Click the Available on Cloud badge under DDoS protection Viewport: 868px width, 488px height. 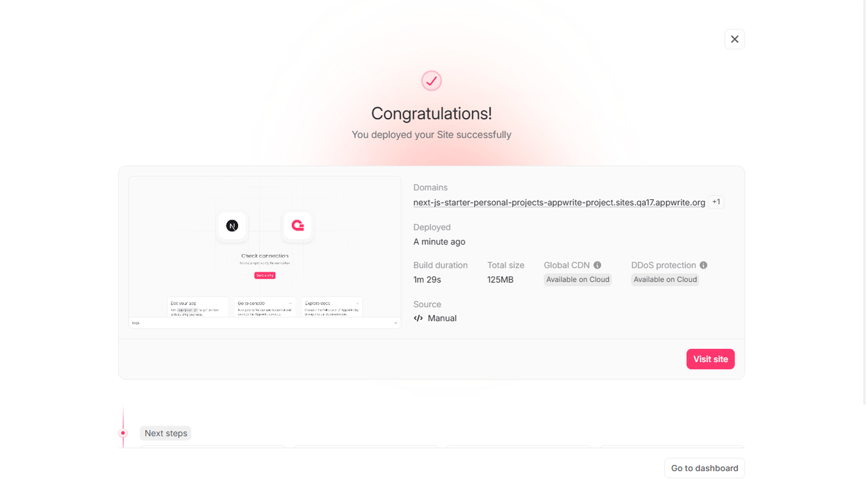[665, 279]
